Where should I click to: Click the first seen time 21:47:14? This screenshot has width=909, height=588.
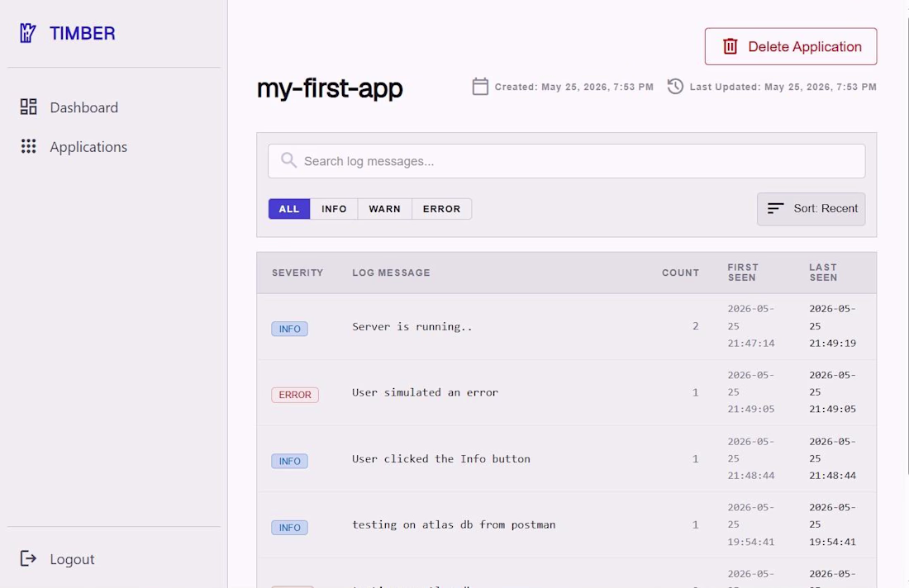tap(750, 344)
